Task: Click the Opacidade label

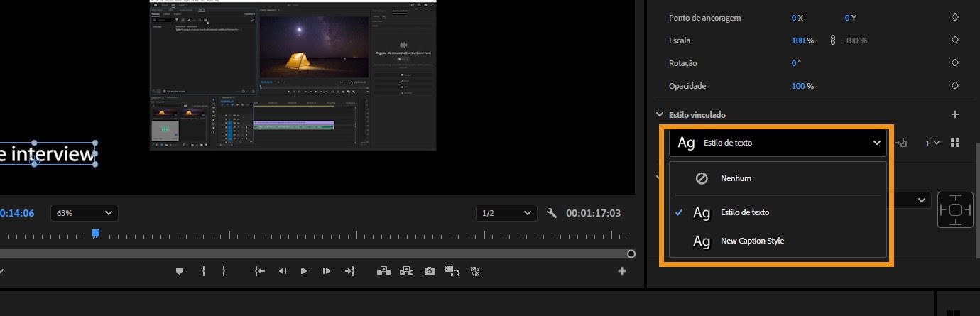Action: [x=687, y=86]
